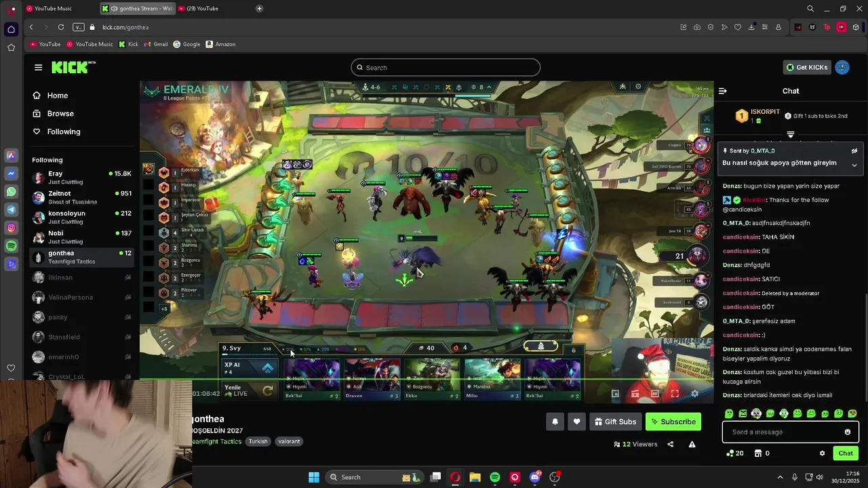Click the address bar URL kick.com/gonthea
Viewport: 868px width, 488px height.
(x=125, y=27)
